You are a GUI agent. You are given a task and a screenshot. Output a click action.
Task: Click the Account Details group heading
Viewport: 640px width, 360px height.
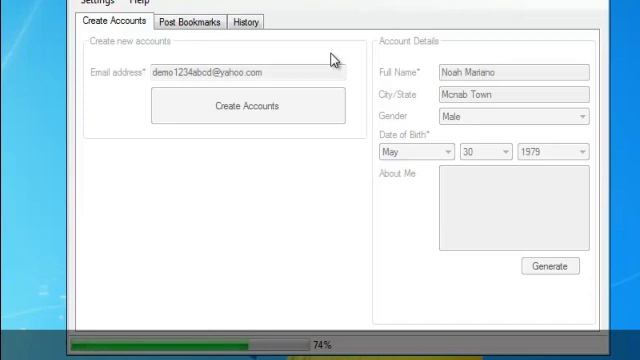(x=409, y=41)
